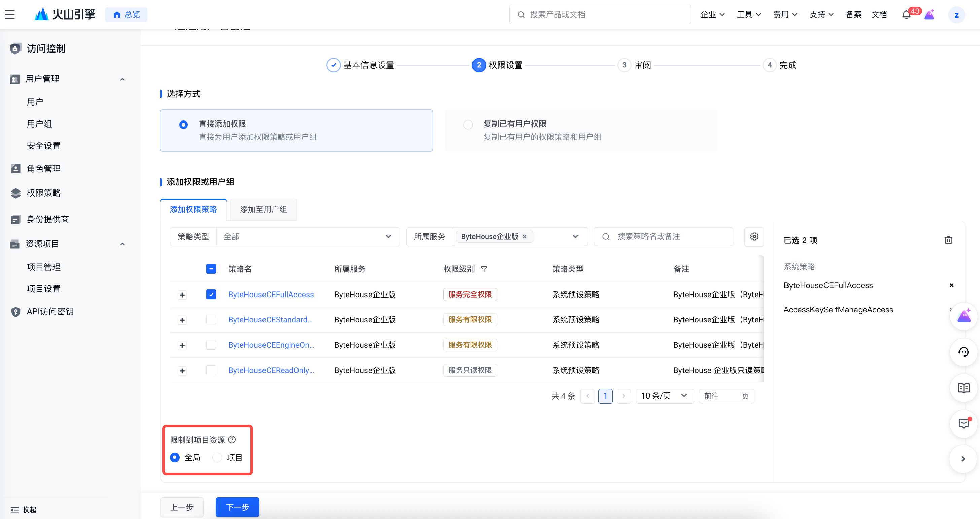Open documentation book floating icon
Screen dimensions: 980x519
coord(963,388)
